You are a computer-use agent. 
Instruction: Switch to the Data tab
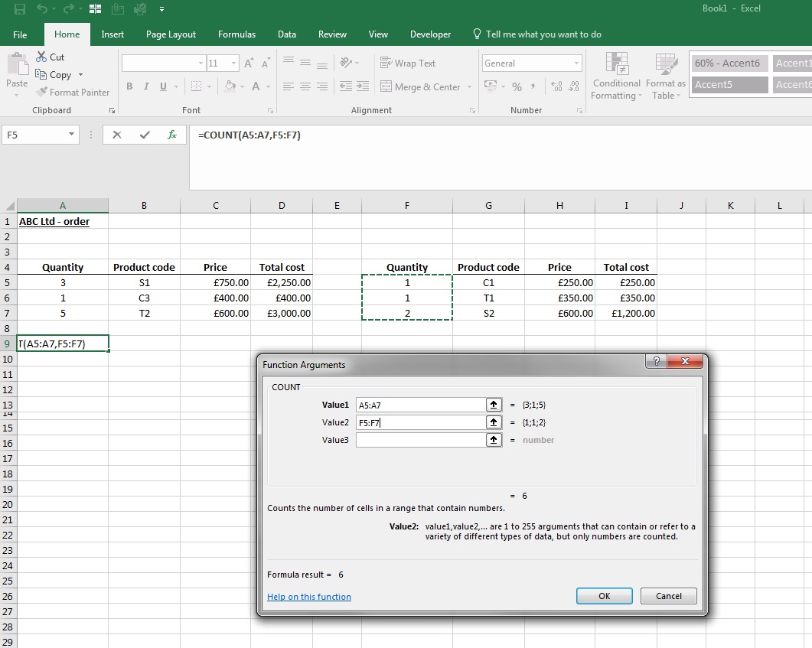pos(287,34)
